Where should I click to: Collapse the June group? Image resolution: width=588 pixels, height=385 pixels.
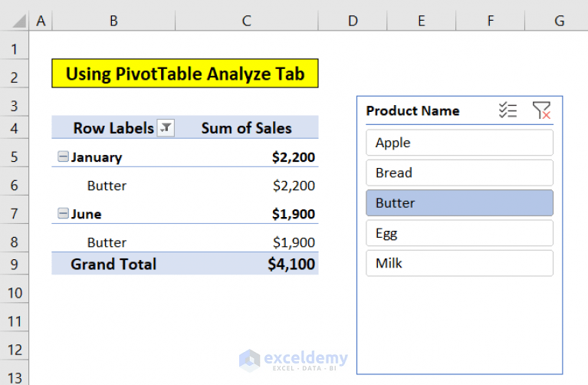[63, 213]
